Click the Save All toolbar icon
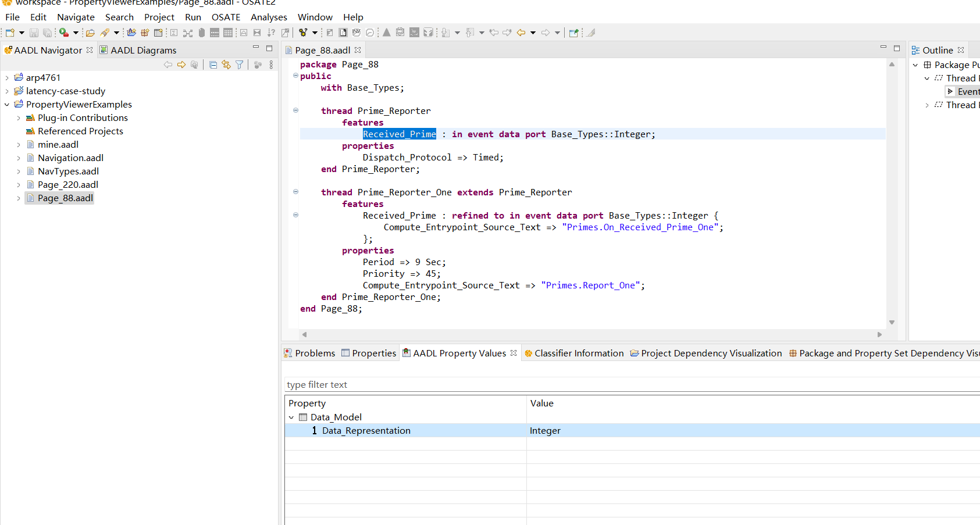Image resolution: width=980 pixels, height=525 pixels. [47, 33]
